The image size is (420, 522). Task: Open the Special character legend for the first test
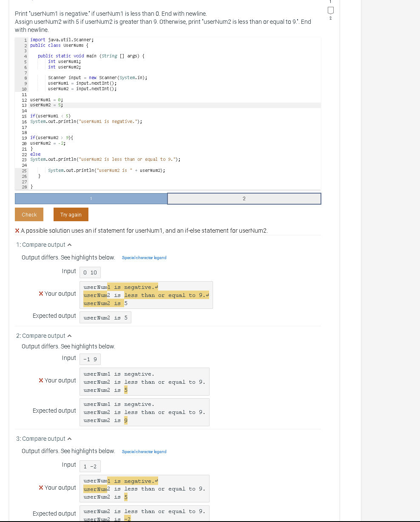[x=144, y=257]
